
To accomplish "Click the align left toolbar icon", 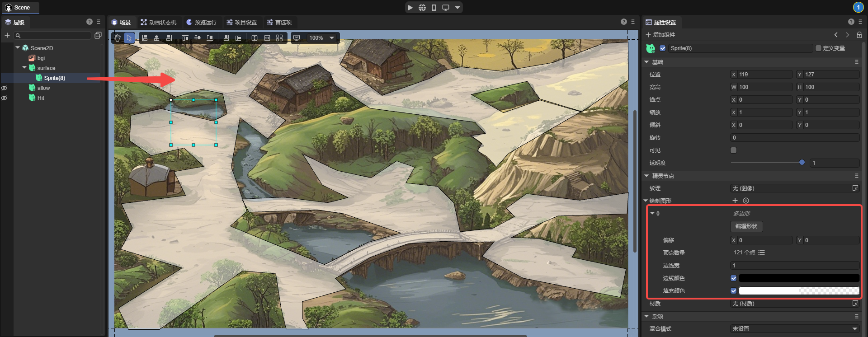I will (145, 38).
